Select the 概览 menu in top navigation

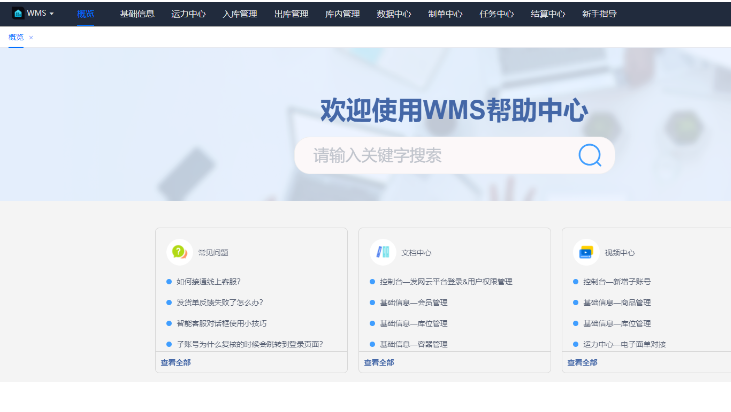click(x=85, y=14)
